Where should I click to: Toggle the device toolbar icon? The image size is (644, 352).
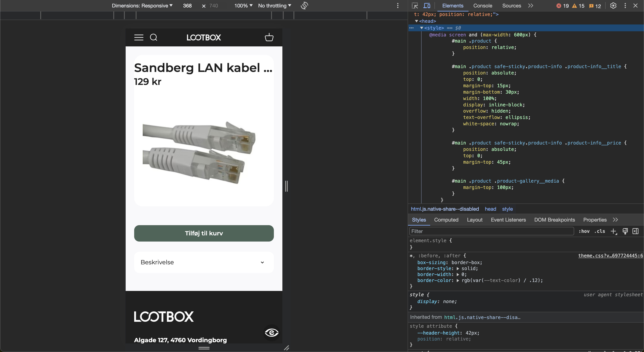tap(427, 6)
